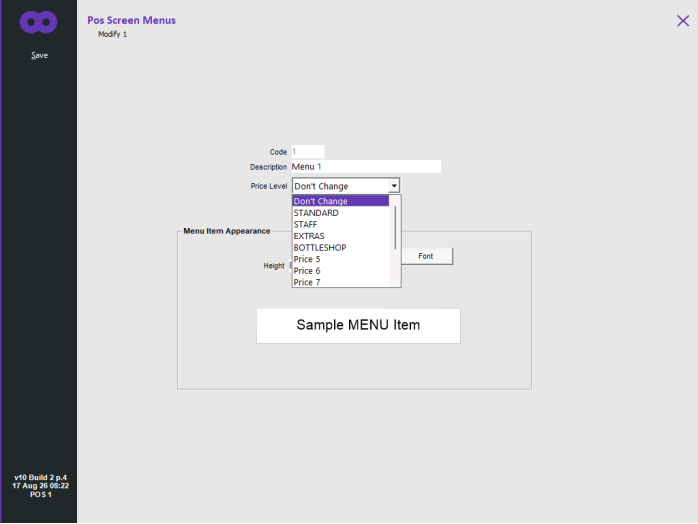The height and width of the screenshot is (524, 698).
Task: Click the Sample MENU Item preview
Action: tap(358, 325)
